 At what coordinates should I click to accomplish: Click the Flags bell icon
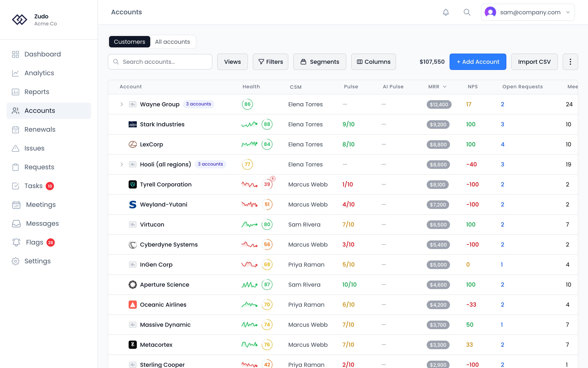click(x=16, y=242)
